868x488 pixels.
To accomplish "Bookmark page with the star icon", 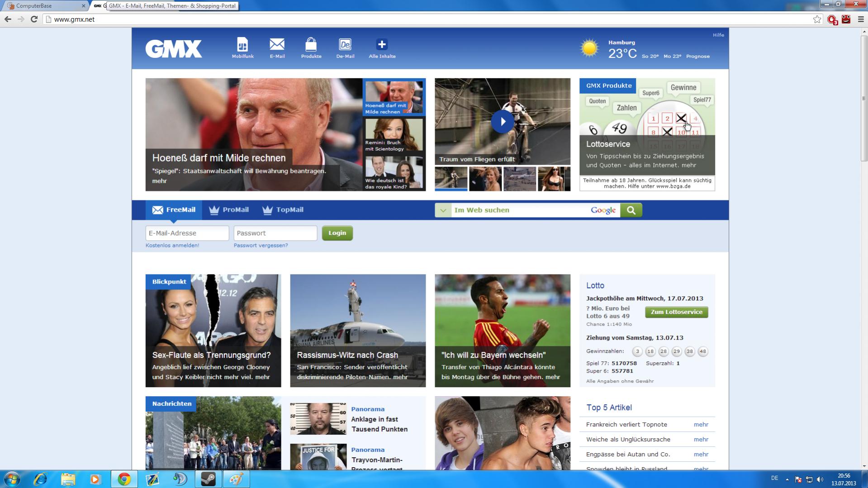I will pos(817,19).
